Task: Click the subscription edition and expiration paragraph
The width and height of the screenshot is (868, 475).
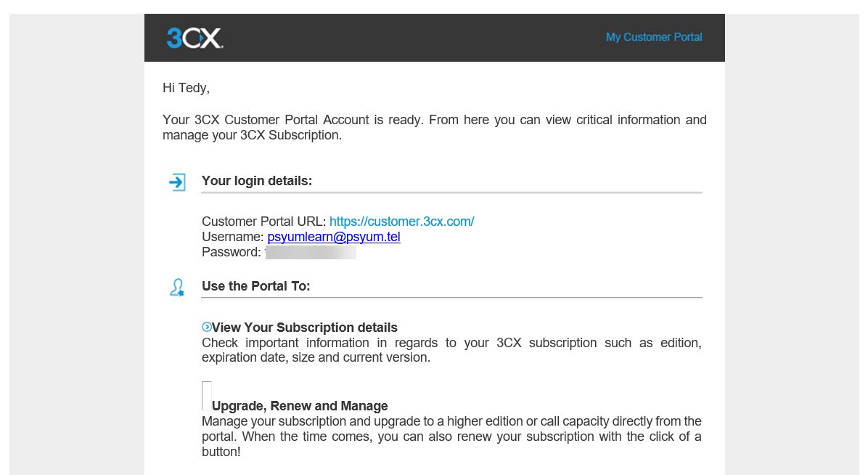Action: pos(451,350)
